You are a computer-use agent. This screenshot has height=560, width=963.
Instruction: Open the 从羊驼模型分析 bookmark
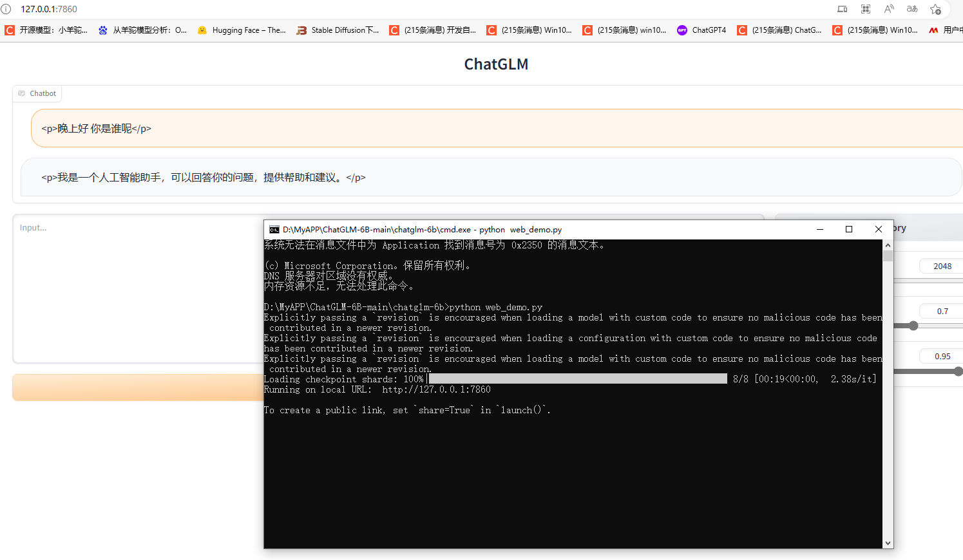coord(142,30)
